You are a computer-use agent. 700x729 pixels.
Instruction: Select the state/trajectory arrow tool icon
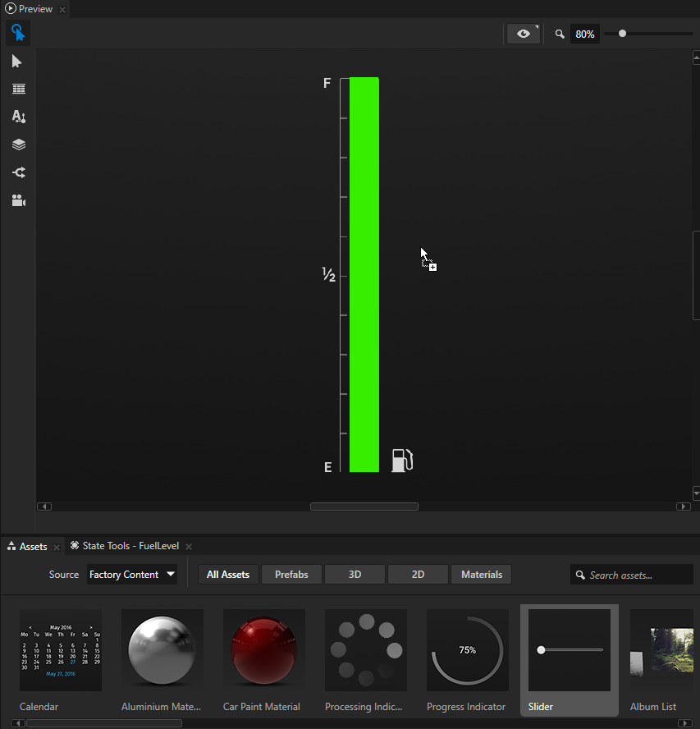pyautogui.click(x=18, y=172)
